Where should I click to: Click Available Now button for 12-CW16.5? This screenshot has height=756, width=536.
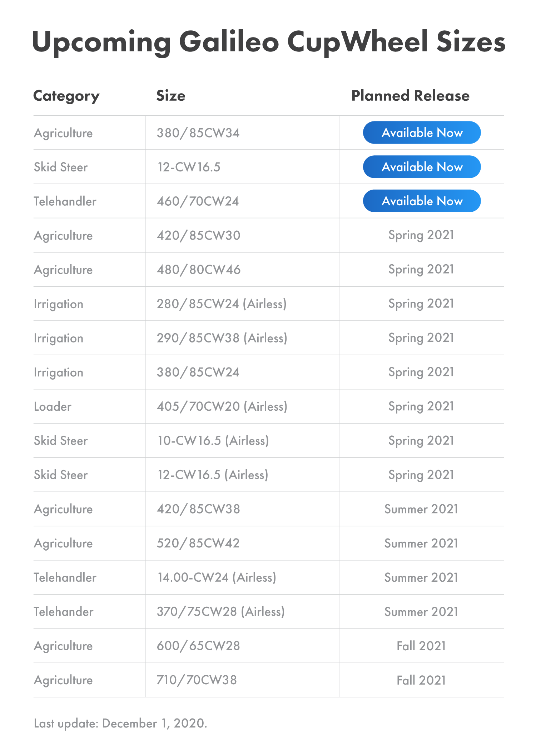coord(422,167)
